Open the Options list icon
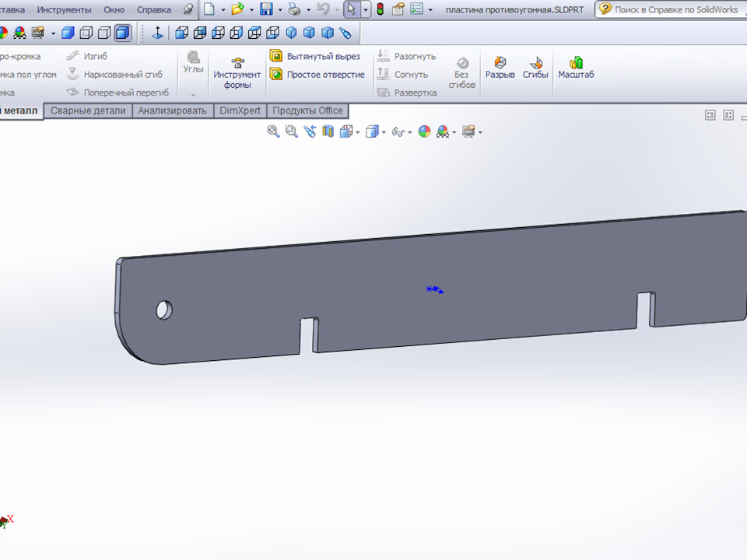The width and height of the screenshot is (747, 560). (x=417, y=9)
